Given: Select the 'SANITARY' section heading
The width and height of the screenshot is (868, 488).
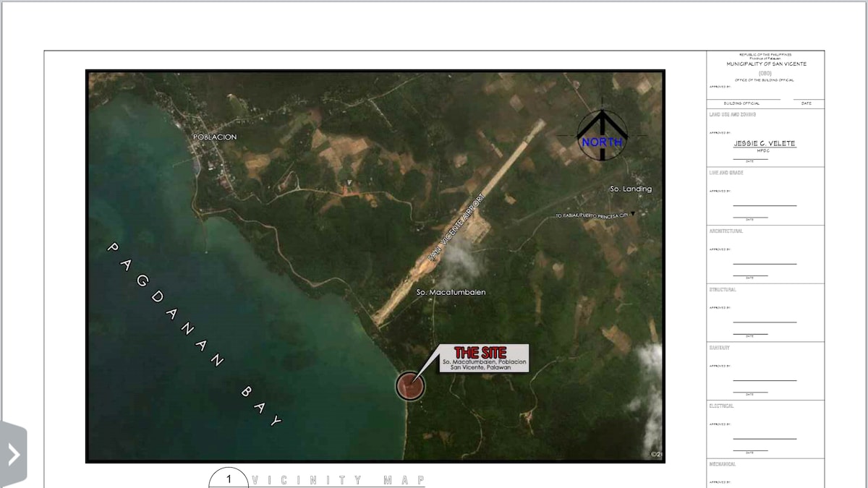Looking at the screenshot, I should pyautogui.click(x=720, y=348).
